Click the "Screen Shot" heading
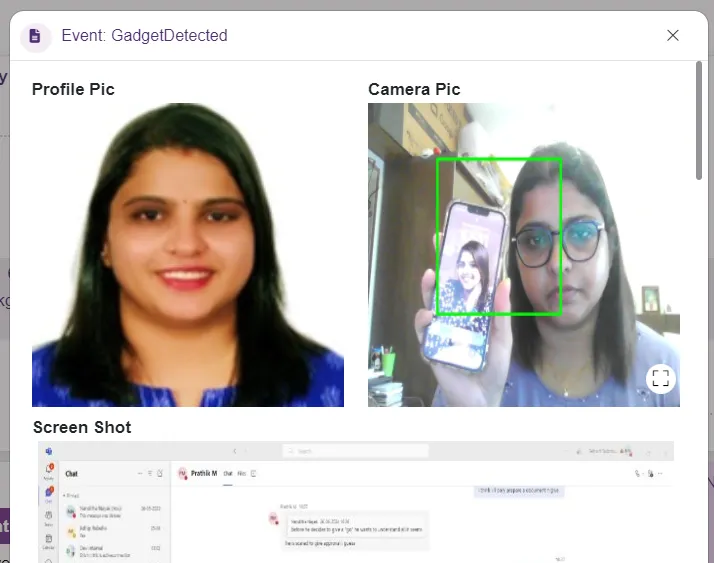Image resolution: width=714 pixels, height=563 pixels. coord(82,427)
